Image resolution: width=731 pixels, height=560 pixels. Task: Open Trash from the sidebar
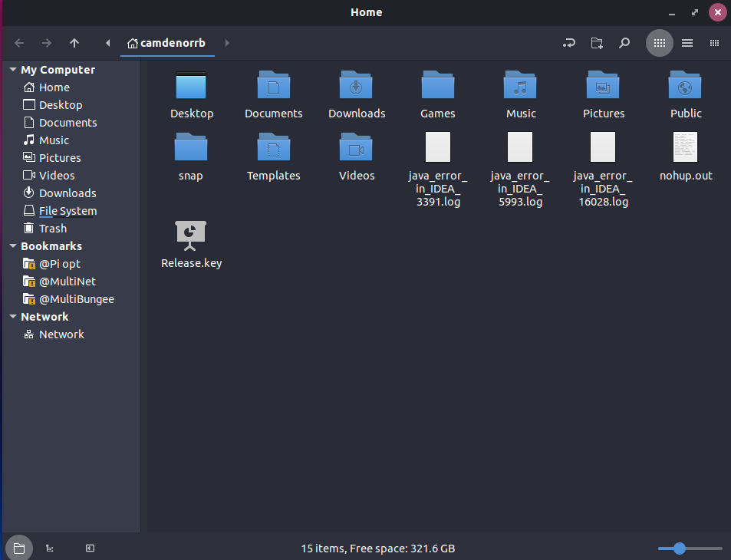tap(53, 229)
